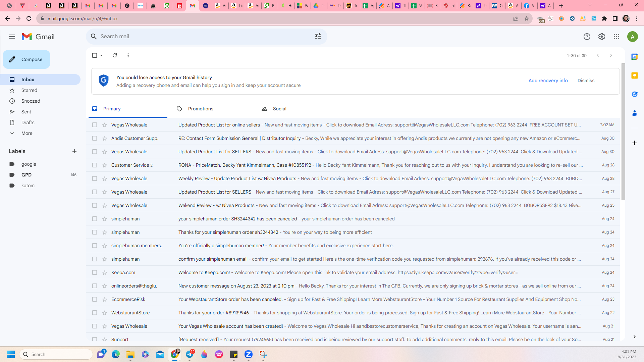Switch to the Primary tab
The width and height of the screenshot is (644, 362).
[128, 109]
